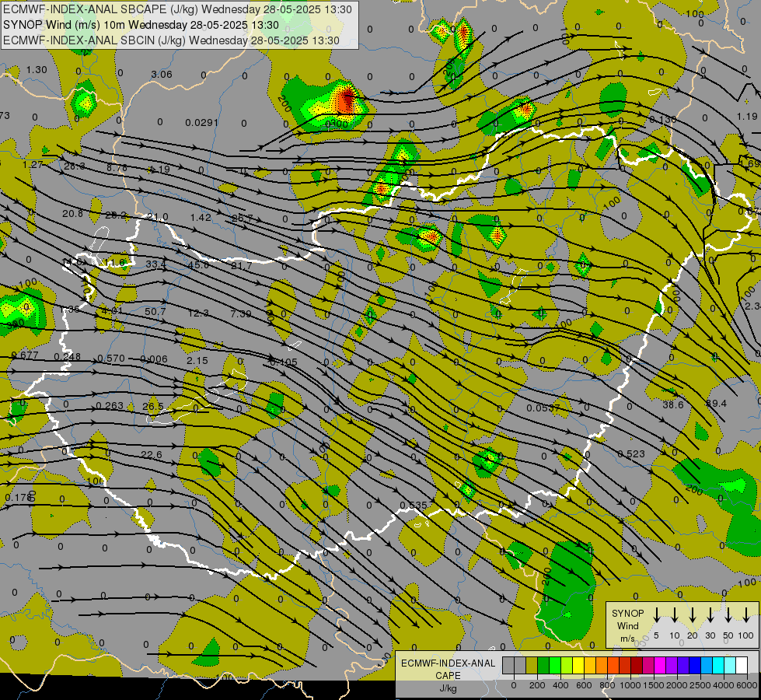Pick the pale cyan CAPE legend swatch
Screen dimensions: 761x700
(x=731, y=666)
